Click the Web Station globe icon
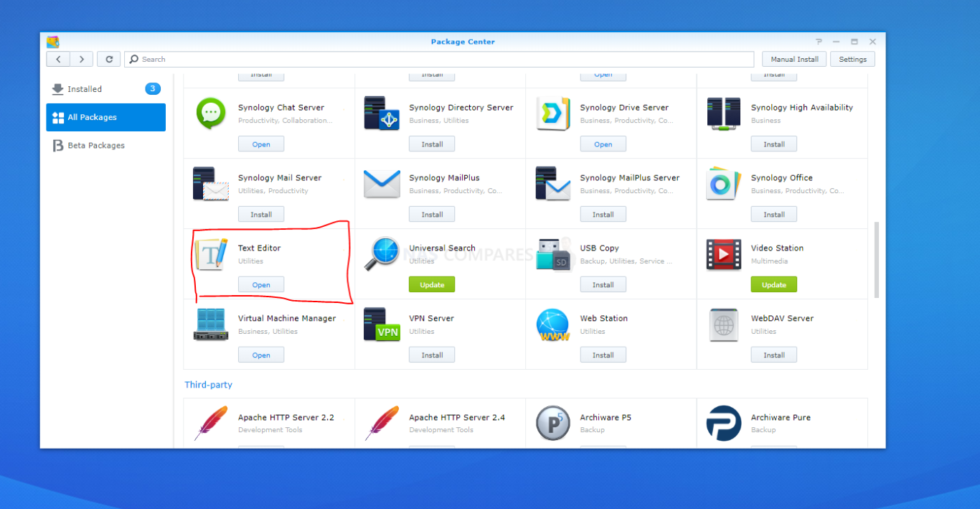 click(552, 324)
